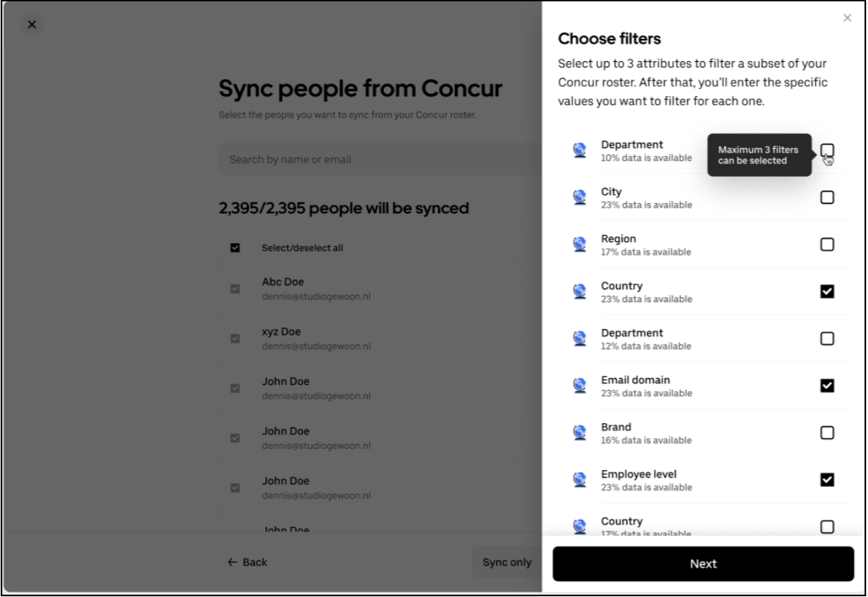
Task: Click globe icon for Country with 23% data
Action: [579, 292]
